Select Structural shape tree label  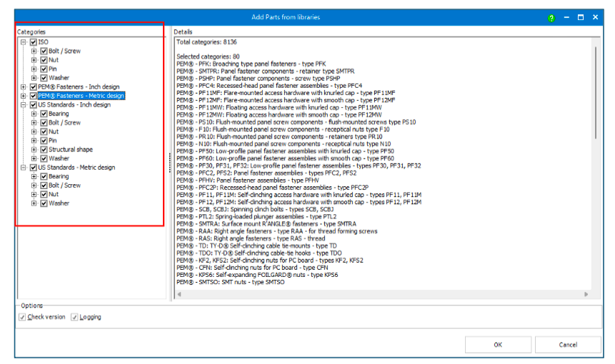pos(71,149)
